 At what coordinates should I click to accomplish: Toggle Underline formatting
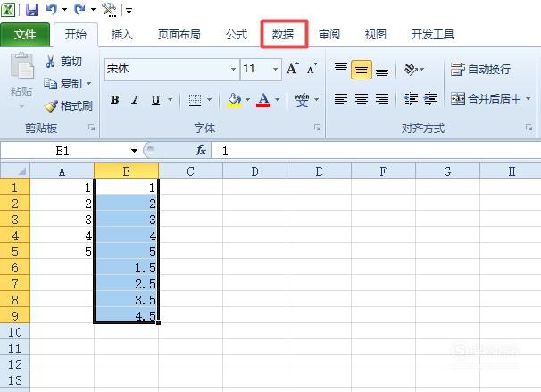point(156,100)
